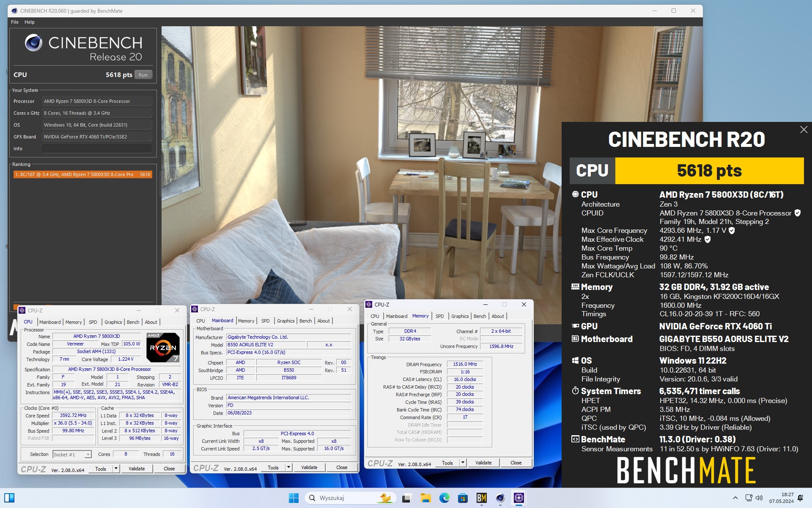Viewport: 812px width, 508px height.
Task: Click CPU-Z icon in left window title
Action: (22, 310)
